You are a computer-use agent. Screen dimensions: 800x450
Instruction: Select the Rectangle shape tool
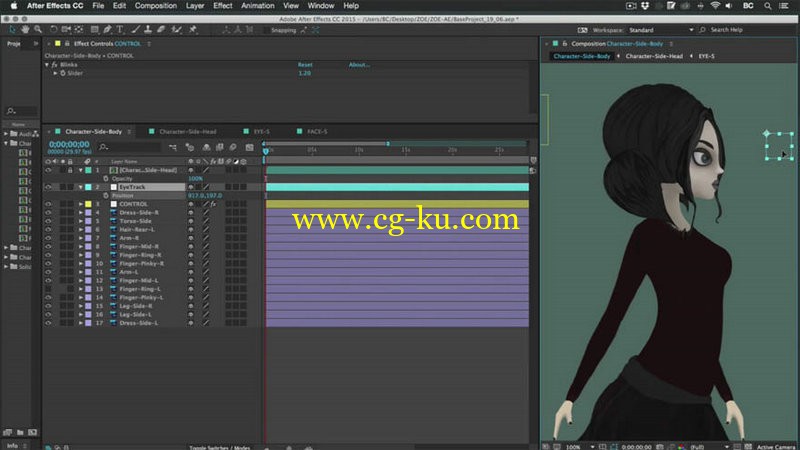tap(94, 30)
